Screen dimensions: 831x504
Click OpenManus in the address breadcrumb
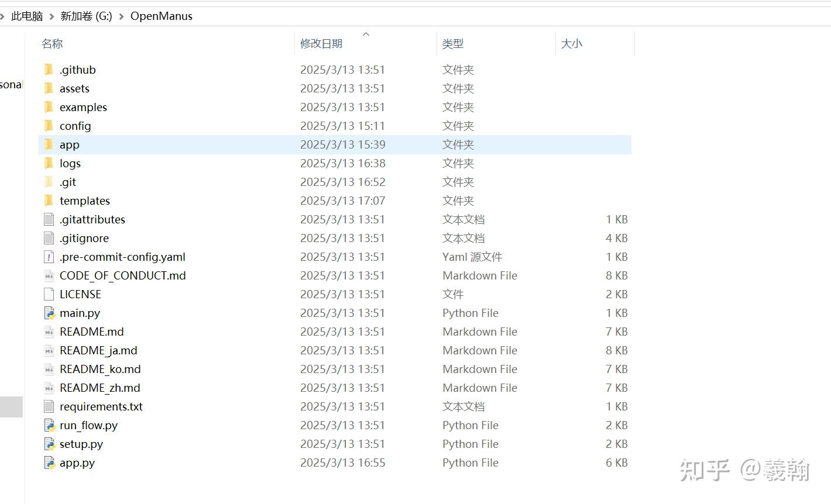pyautogui.click(x=162, y=16)
